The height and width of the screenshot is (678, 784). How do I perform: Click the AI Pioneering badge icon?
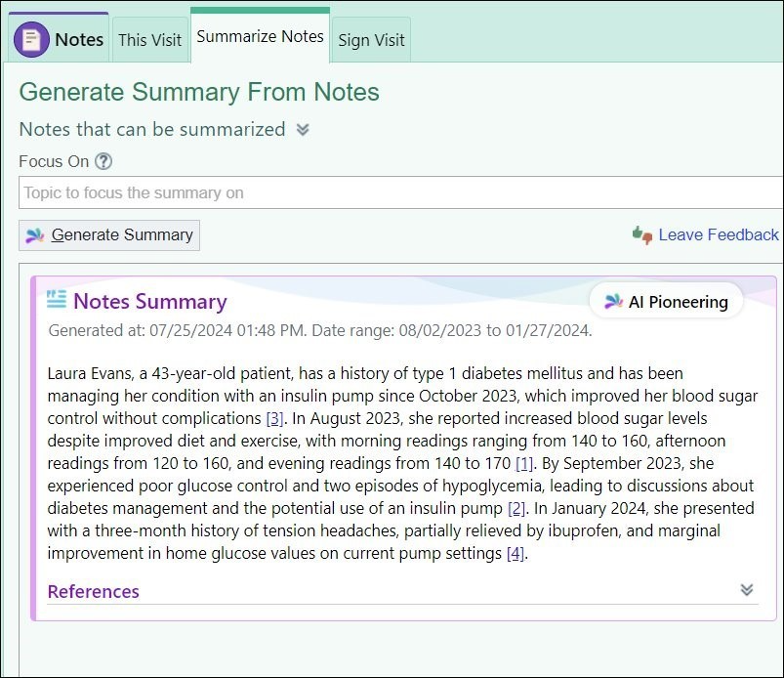coord(613,301)
